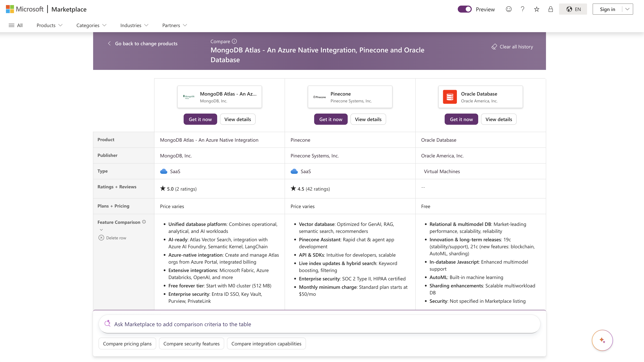Focus the Ask Marketplace comparison criteria field
Image resolution: width=644 pixels, height=362 pixels.
click(320, 324)
